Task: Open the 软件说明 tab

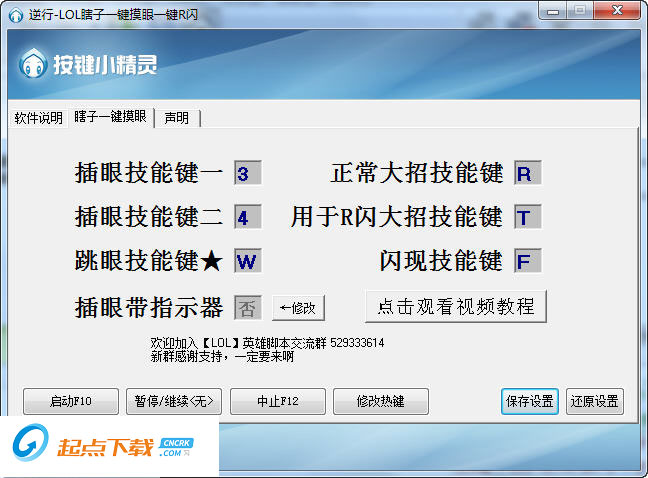Action: coord(38,118)
